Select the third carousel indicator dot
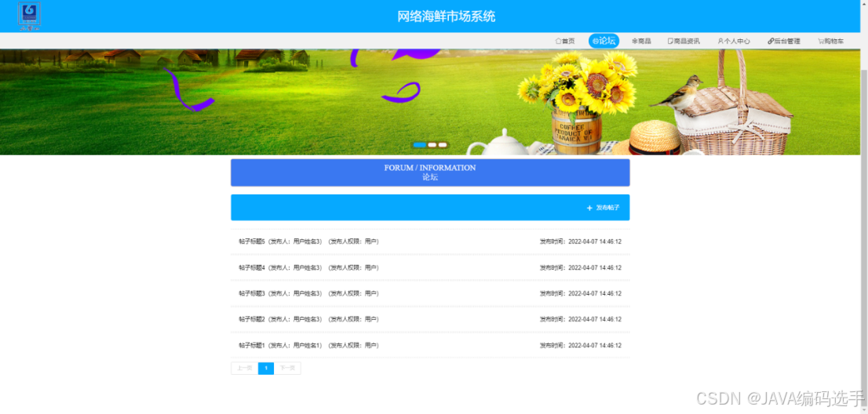The width and height of the screenshot is (868, 414). [443, 145]
